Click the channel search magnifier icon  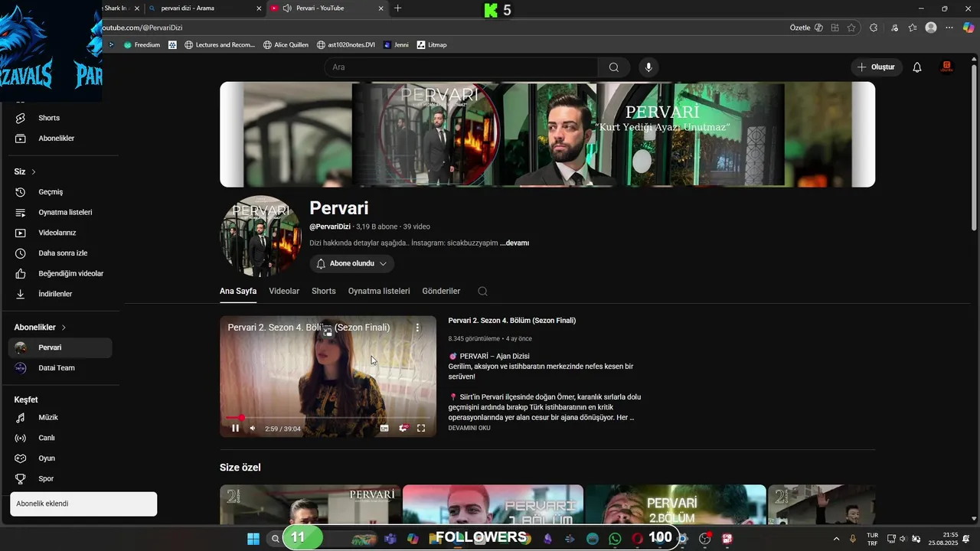[482, 291]
